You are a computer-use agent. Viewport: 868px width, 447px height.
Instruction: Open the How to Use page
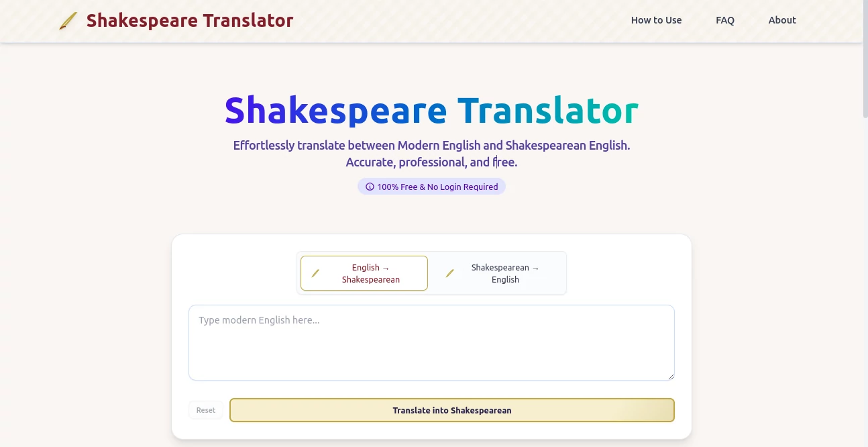[x=656, y=20]
